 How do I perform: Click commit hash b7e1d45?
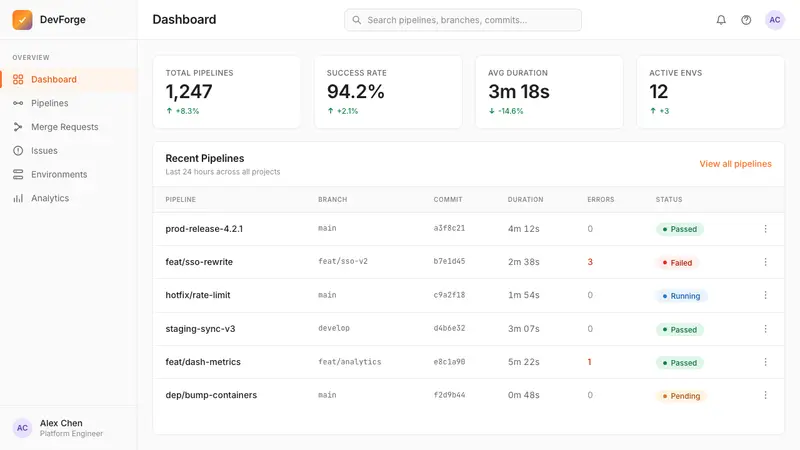coord(449,261)
